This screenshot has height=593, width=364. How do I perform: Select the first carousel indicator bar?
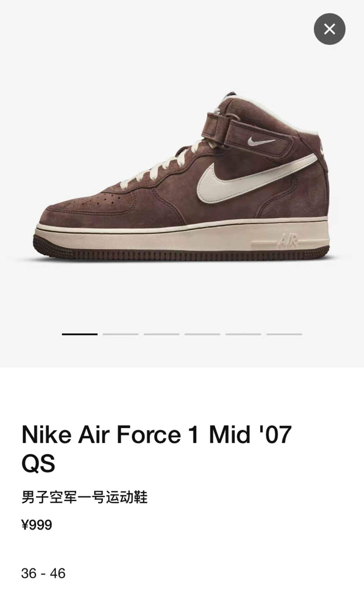coord(80,334)
